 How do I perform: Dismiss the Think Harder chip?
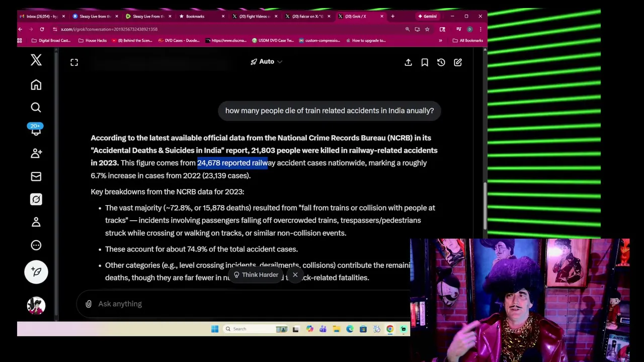tap(295, 275)
